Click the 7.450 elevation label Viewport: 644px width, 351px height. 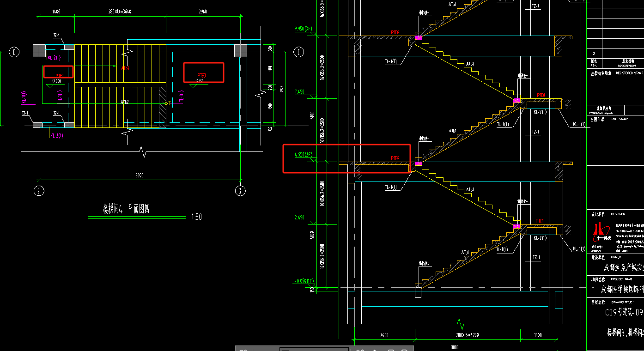coord(300,92)
